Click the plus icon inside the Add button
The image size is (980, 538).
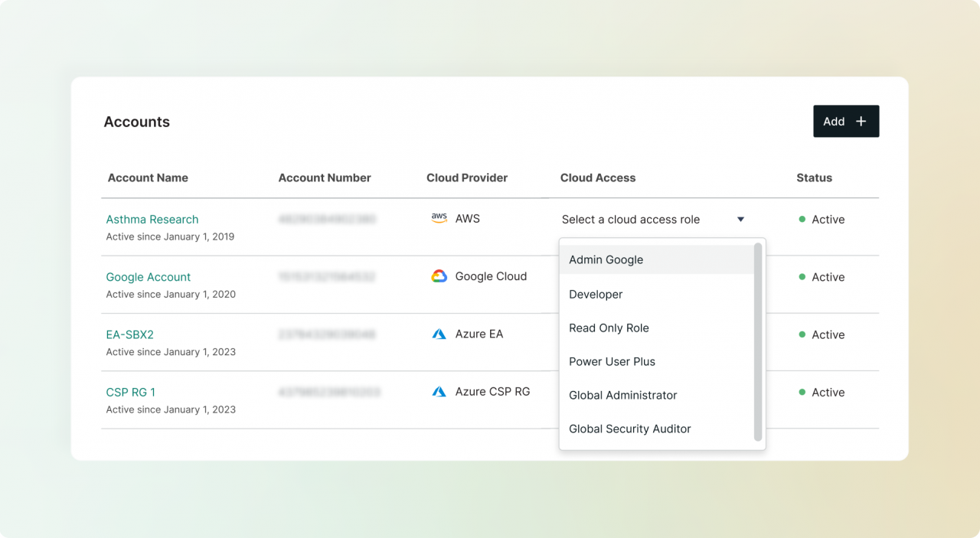pos(861,121)
